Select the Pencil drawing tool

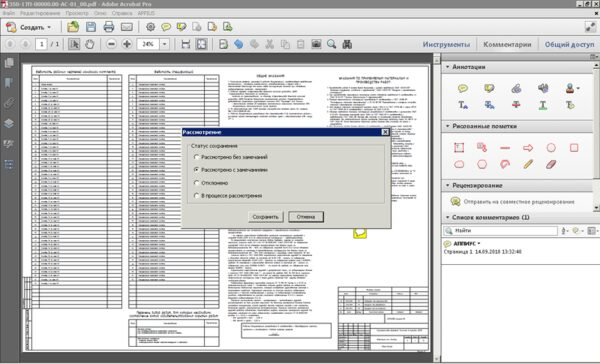pos(528,165)
